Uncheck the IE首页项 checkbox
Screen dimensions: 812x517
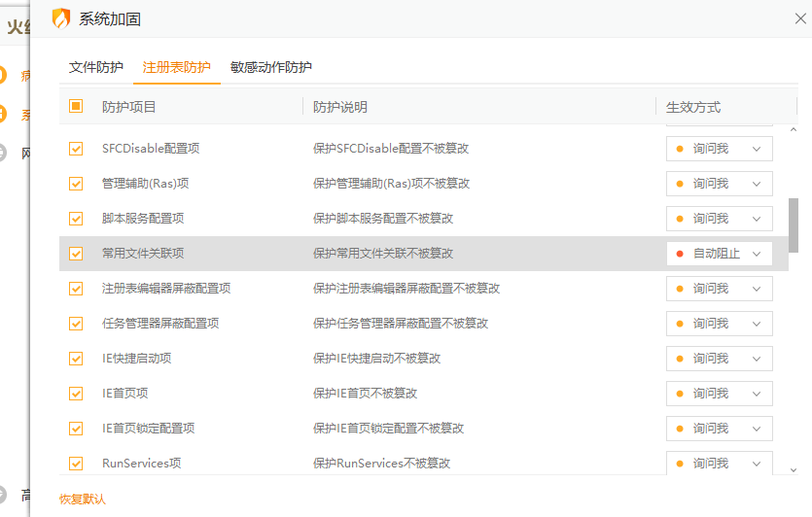[76, 394]
